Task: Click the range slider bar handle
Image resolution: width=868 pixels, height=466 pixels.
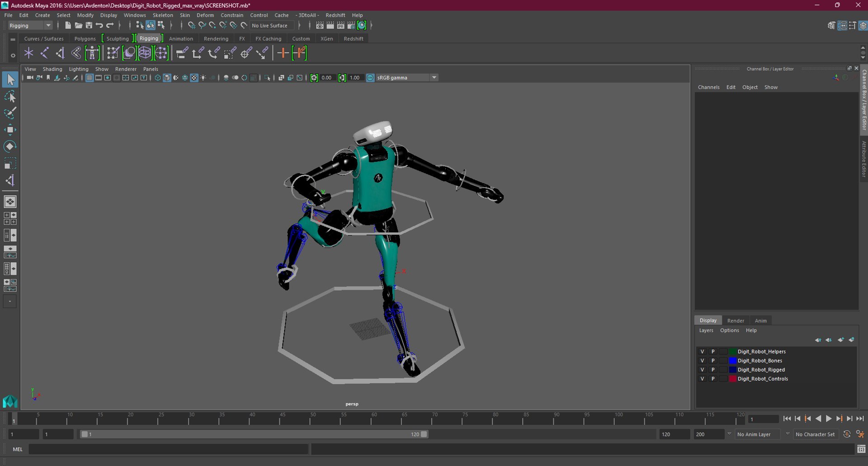Action: [254, 434]
